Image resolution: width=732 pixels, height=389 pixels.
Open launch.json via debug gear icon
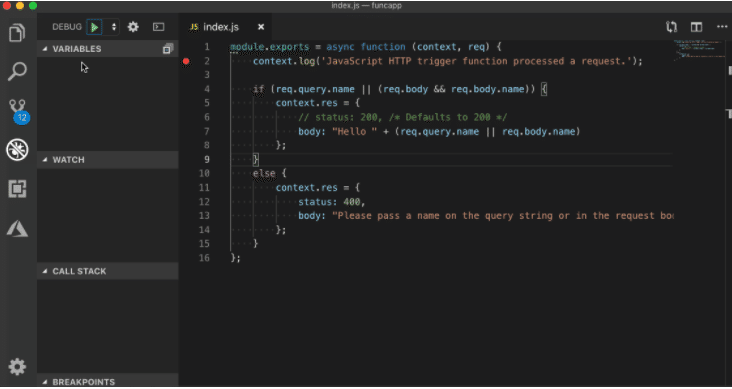133,27
